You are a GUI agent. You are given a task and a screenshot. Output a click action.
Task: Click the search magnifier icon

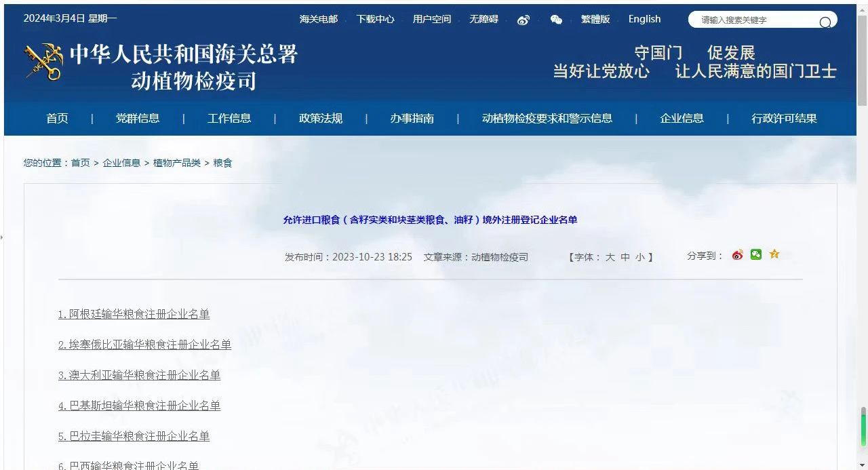(825, 22)
